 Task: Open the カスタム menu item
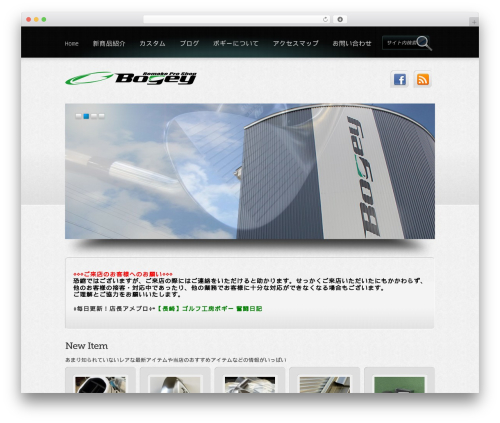point(152,43)
